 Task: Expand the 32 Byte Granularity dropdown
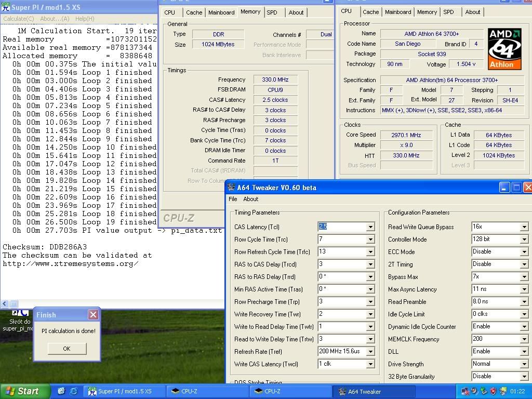click(x=524, y=377)
